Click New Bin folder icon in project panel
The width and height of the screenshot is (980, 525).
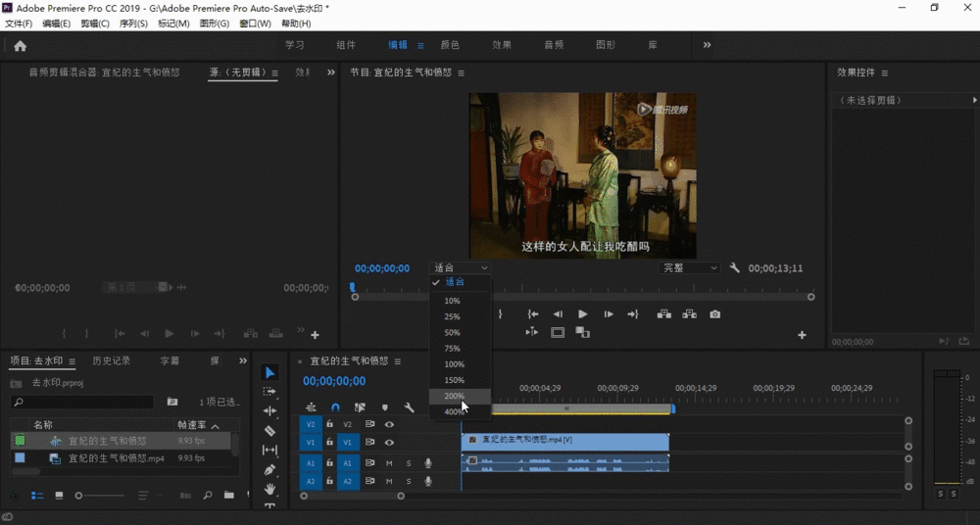tap(229, 495)
